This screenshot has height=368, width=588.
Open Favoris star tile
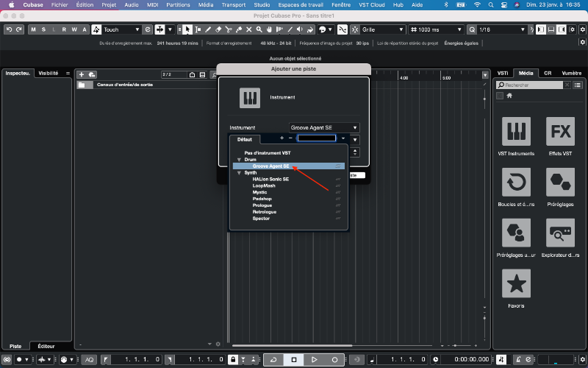point(516,283)
